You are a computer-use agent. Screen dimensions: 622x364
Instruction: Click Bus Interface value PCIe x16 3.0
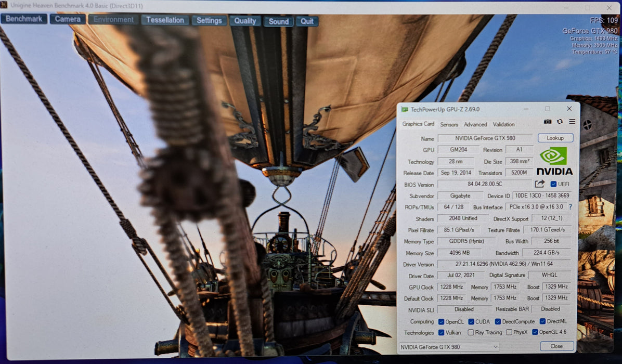pos(536,207)
